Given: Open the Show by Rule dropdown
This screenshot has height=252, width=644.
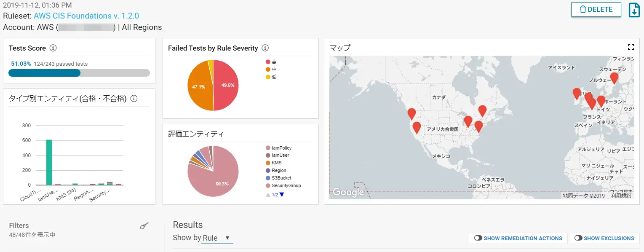Looking at the screenshot, I should coord(217,238).
